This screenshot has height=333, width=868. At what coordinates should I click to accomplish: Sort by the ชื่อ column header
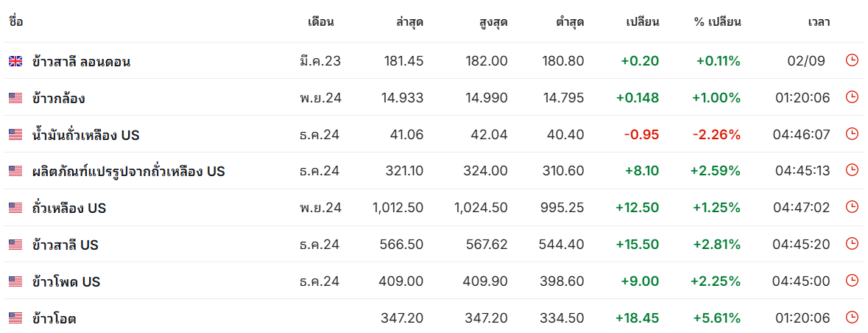click(16, 21)
